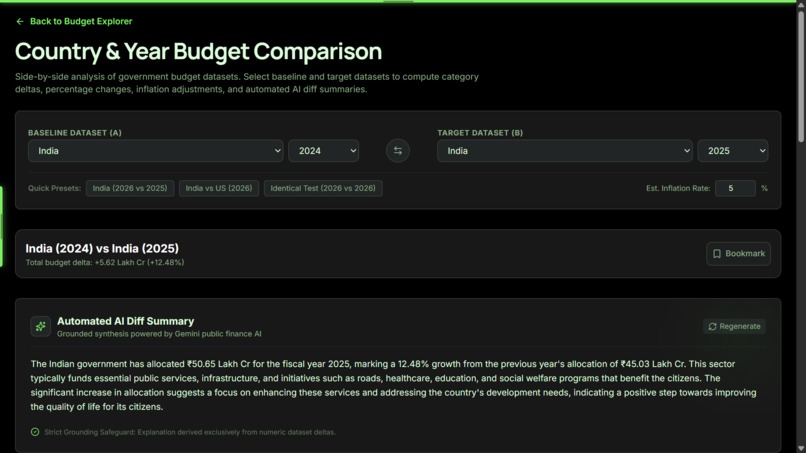Open the target year dropdown showing 2025

point(732,151)
